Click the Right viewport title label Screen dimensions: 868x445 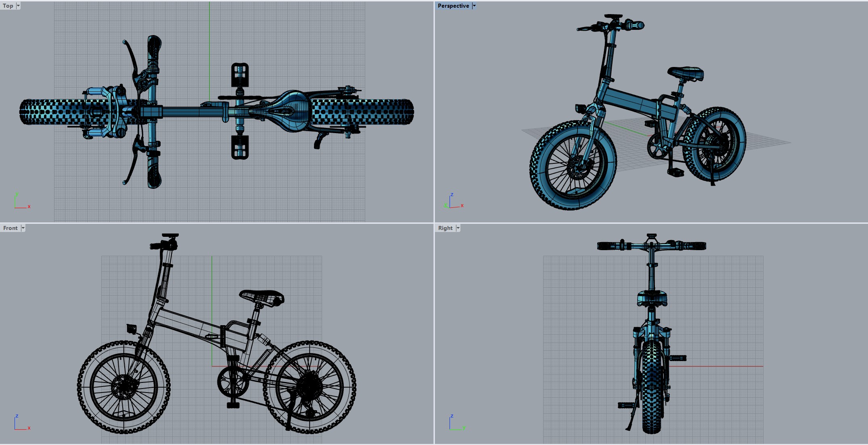(x=446, y=228)
